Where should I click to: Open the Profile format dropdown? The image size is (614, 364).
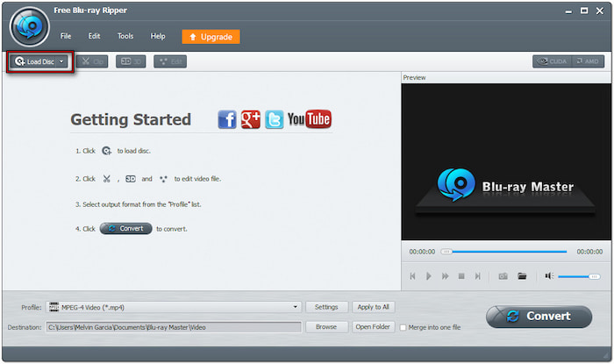coord(296,307)
